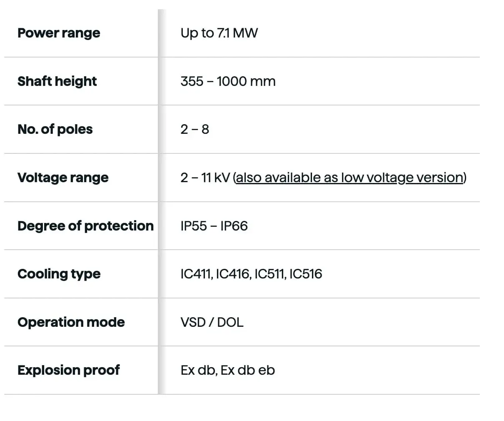Select the "Shaft height" row label
This screenshot has height=421, width=504.
tap(57, 81)
